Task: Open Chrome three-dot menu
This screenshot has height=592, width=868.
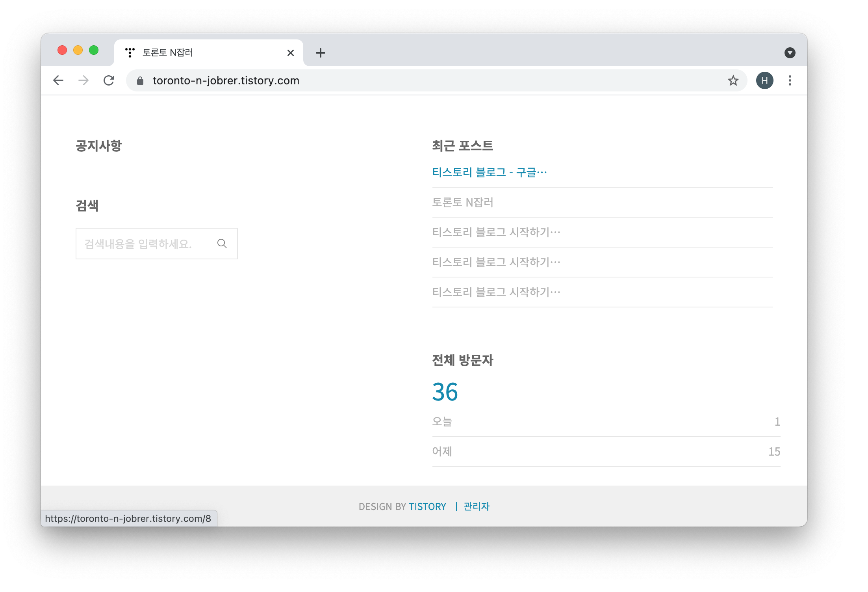Action: 790,81
